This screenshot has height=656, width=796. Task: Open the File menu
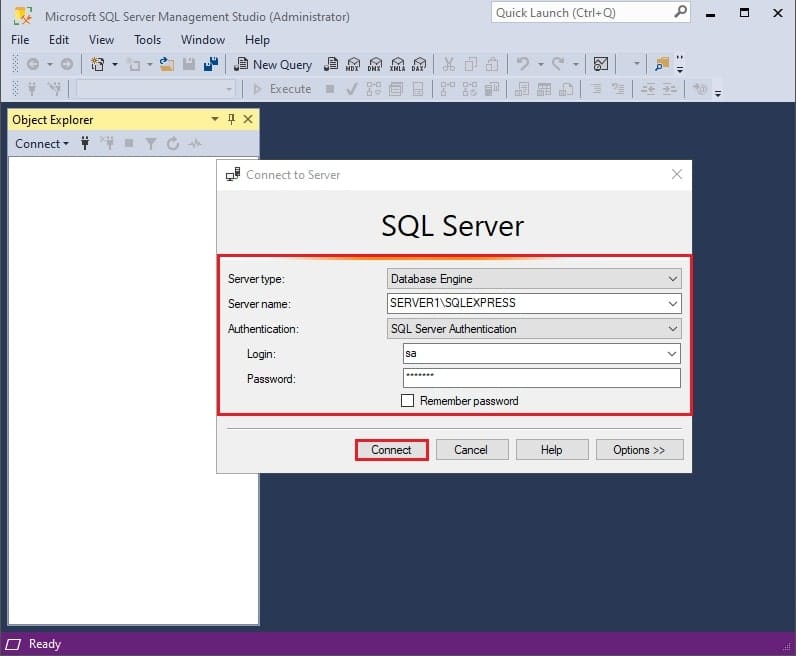point(20,40)
